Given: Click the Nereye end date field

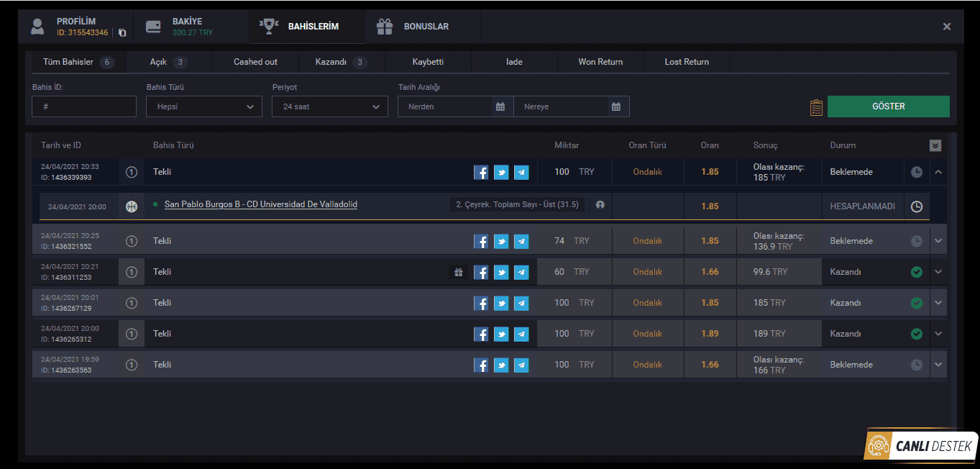Looking at the screenshot, I should click(562, 106).
